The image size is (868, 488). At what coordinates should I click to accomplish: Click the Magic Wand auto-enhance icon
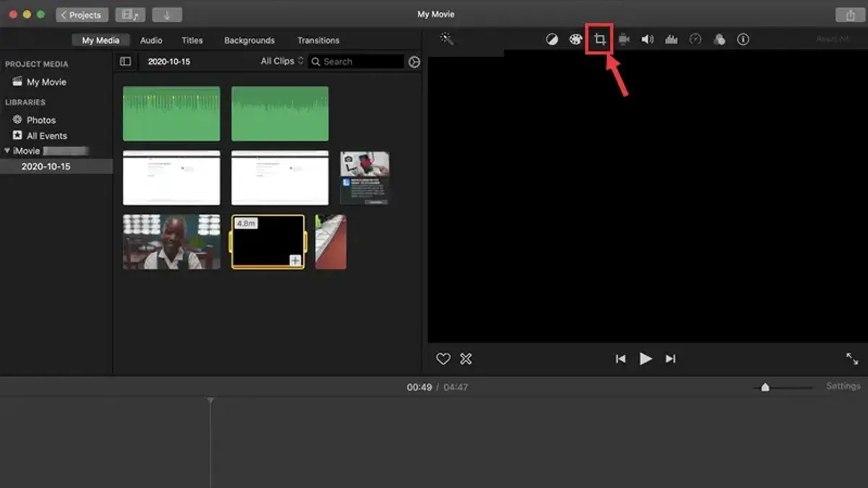(x=447, y=39)
